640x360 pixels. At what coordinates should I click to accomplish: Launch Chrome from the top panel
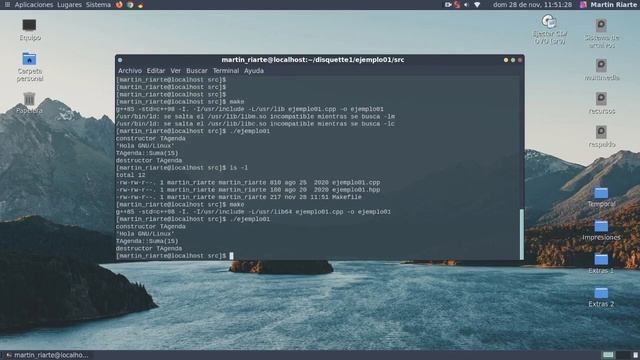pos(130,5)
